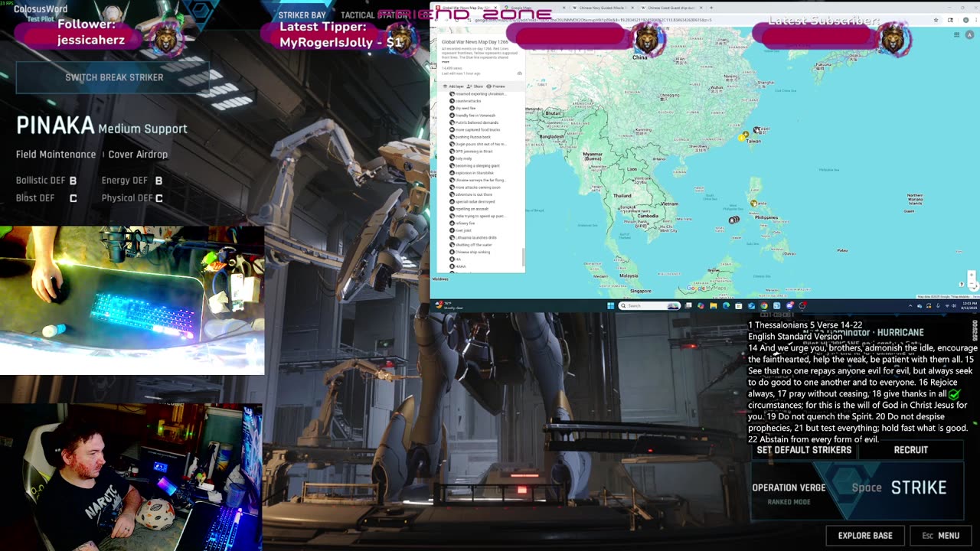Viewport: 980px width, 551px height.
Task: Open the taskbar weather widget
Action: [449, 306]
